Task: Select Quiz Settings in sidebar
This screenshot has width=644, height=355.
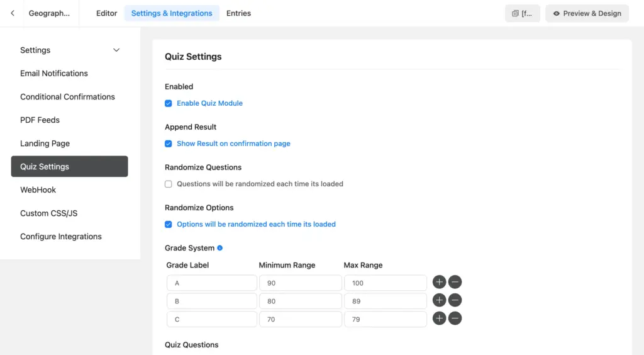Action: click(x=69, y=166)
